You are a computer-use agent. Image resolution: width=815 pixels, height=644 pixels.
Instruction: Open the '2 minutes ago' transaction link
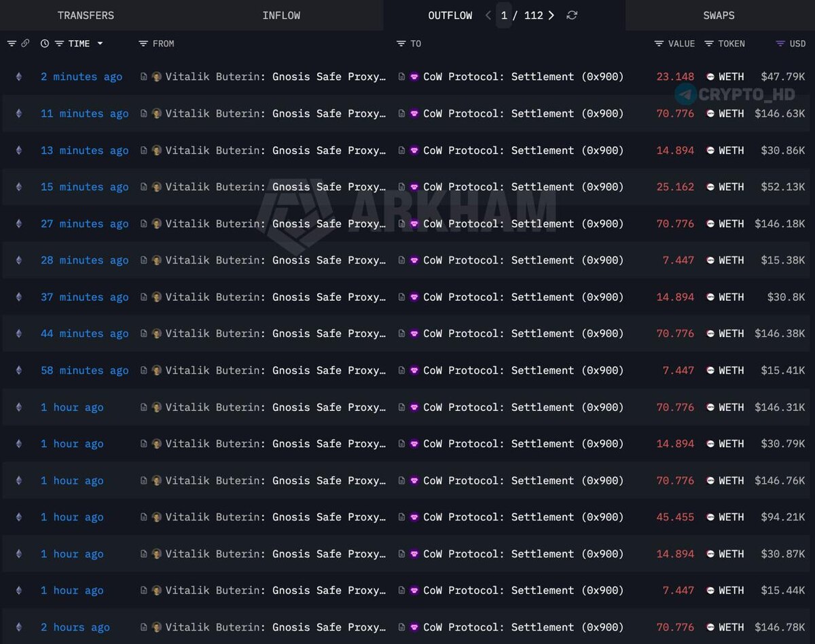click(x=81, y=77)
